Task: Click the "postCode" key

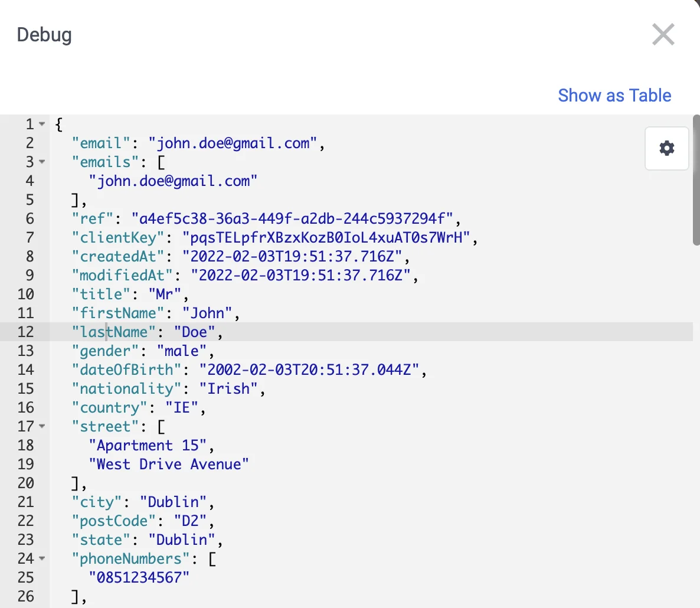Action: (115, 521)
